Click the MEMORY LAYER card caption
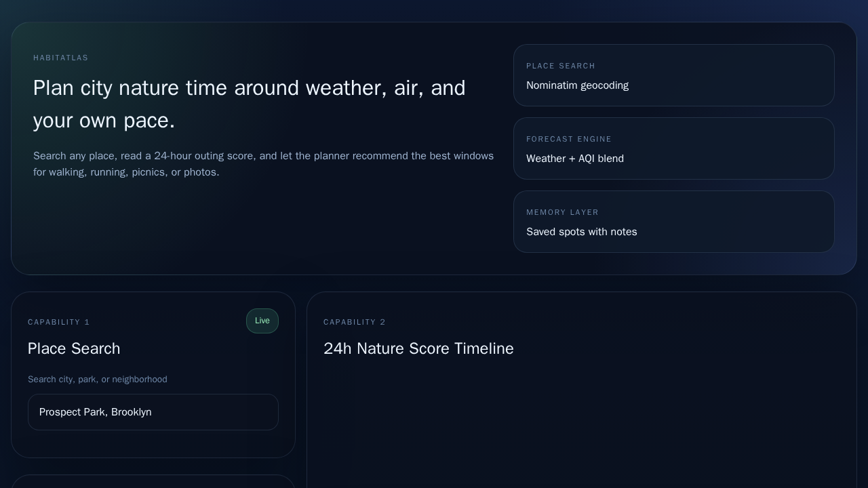868x488 pixels. 563,212
